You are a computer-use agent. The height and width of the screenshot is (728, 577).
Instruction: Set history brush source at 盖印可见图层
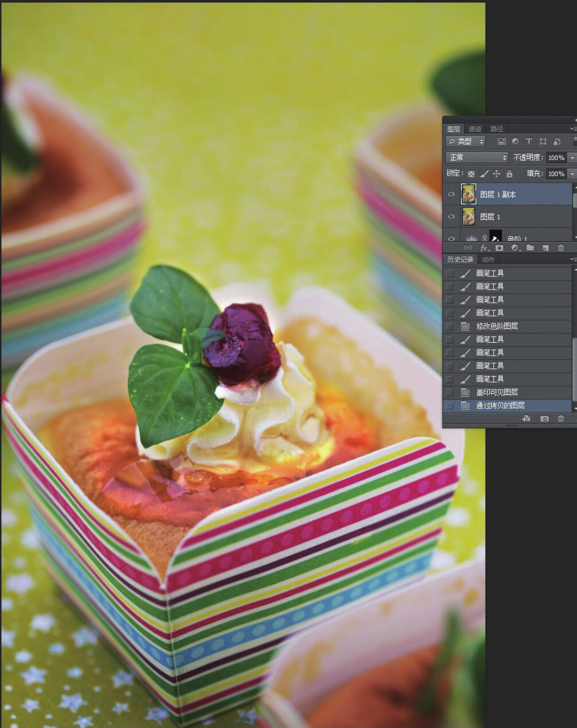coord(449,392)
